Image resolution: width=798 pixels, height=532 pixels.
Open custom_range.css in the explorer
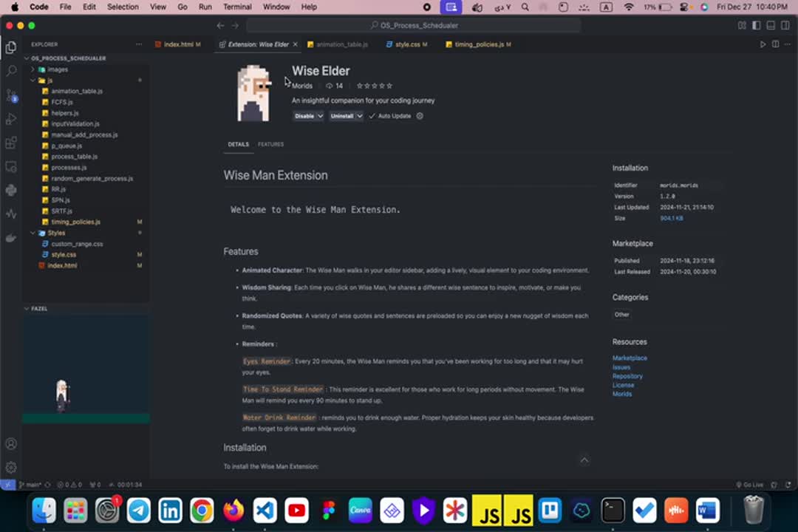(77, 244)
